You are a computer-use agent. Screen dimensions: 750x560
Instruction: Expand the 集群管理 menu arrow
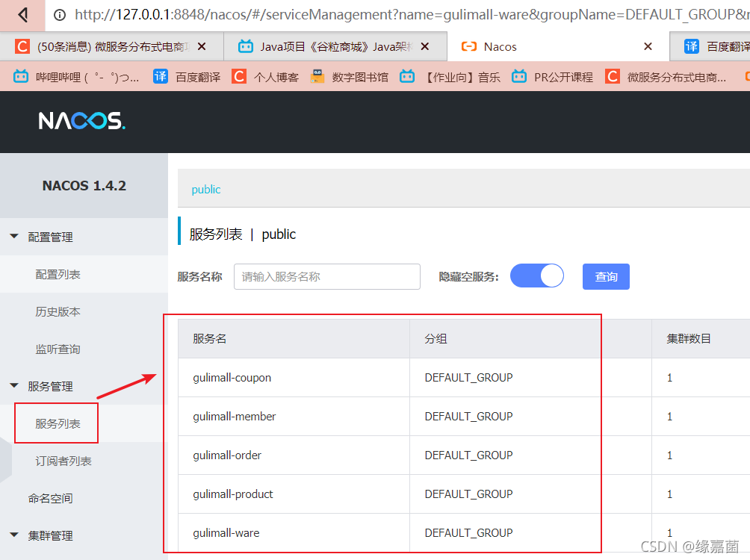[x=14, y=535]
